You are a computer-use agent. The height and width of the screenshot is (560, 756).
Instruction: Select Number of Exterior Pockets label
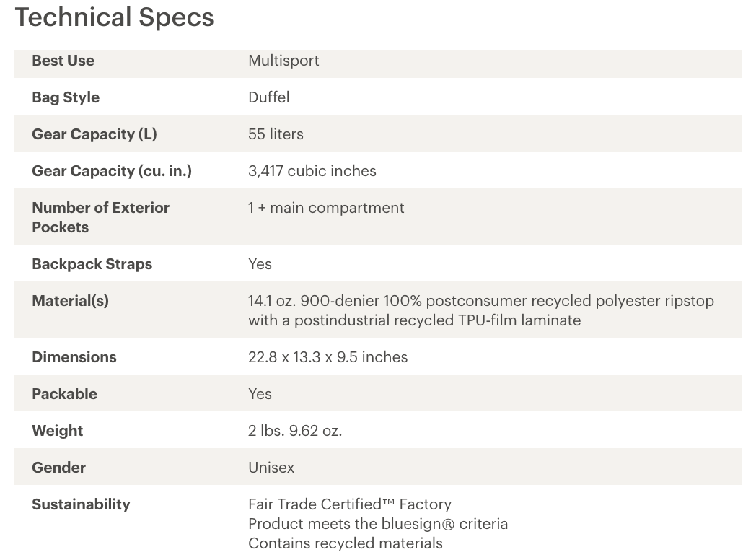click(100, 217)
